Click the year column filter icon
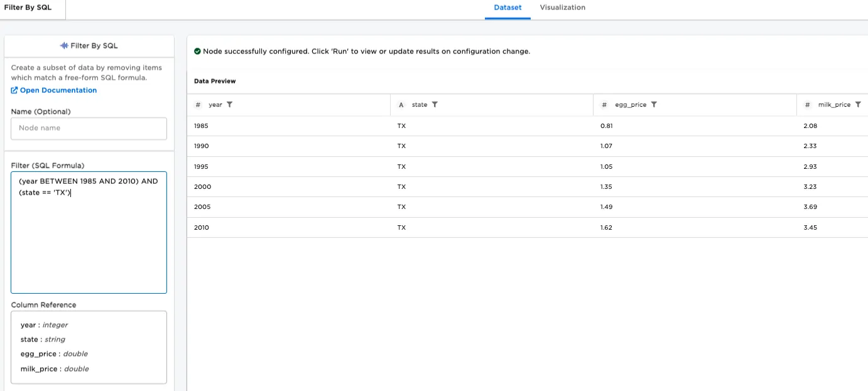The image size is (868, 391). [230, 105]
